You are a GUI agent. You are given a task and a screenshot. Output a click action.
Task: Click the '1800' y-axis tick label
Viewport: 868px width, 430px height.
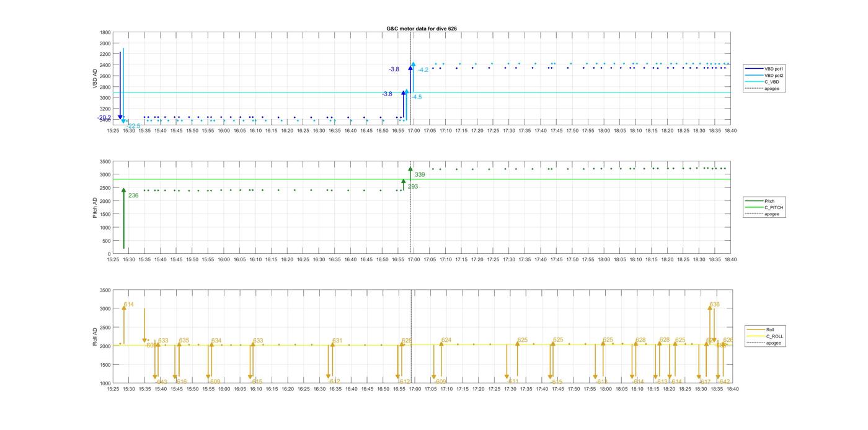point(105,32)
